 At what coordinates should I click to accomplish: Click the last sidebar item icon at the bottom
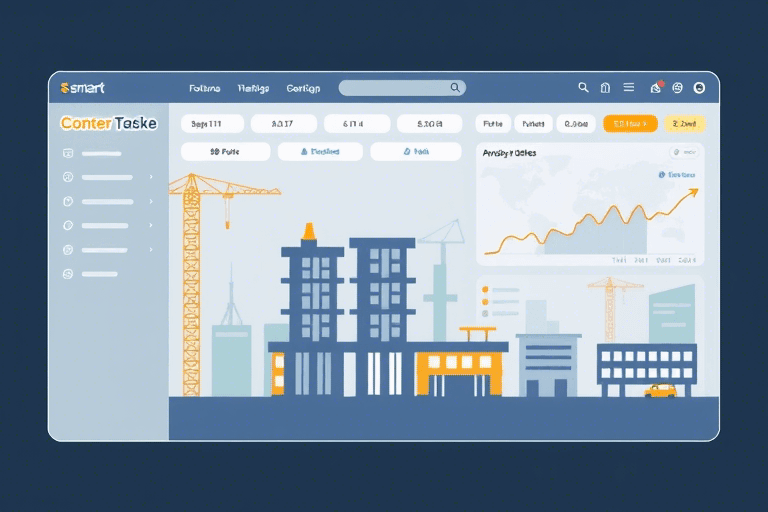tap(68, 273)
